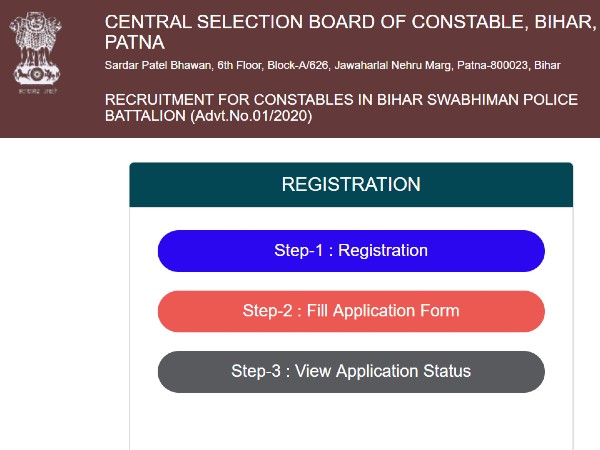Click the Patna-800023 pin code text
Screen dimensions: 600x450
(494, 66)
